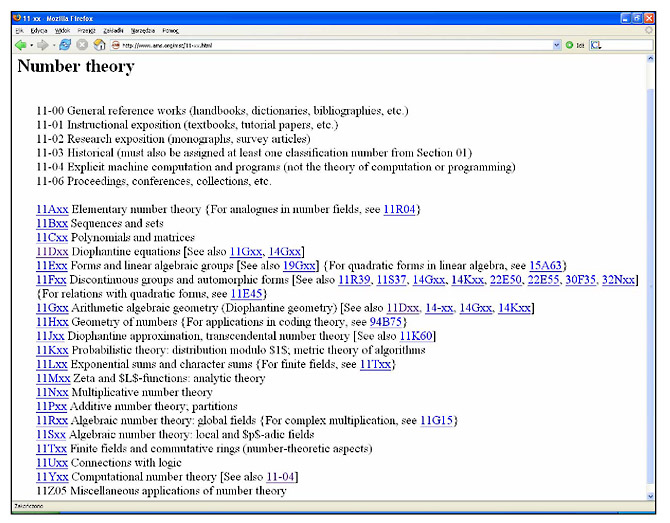Screen dimensions: 670x523
Task: Go to the Home page icon
Action: point(99,45)
